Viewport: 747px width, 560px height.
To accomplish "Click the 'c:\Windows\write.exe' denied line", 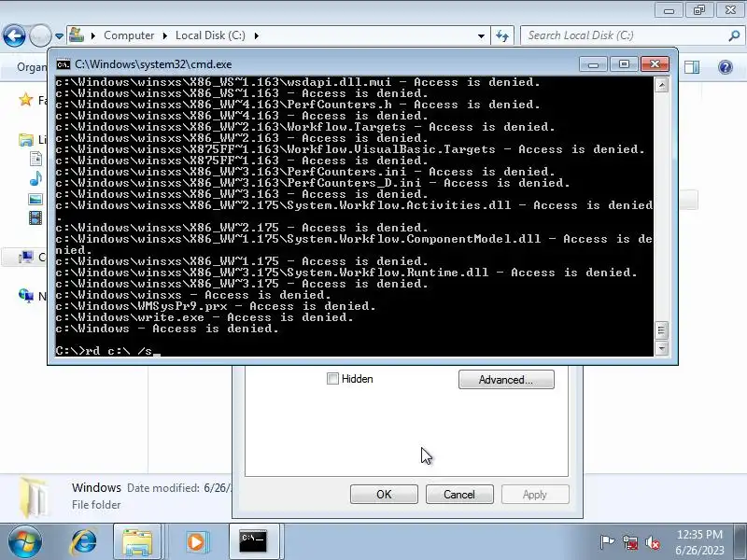I will [x=204, y=317].
